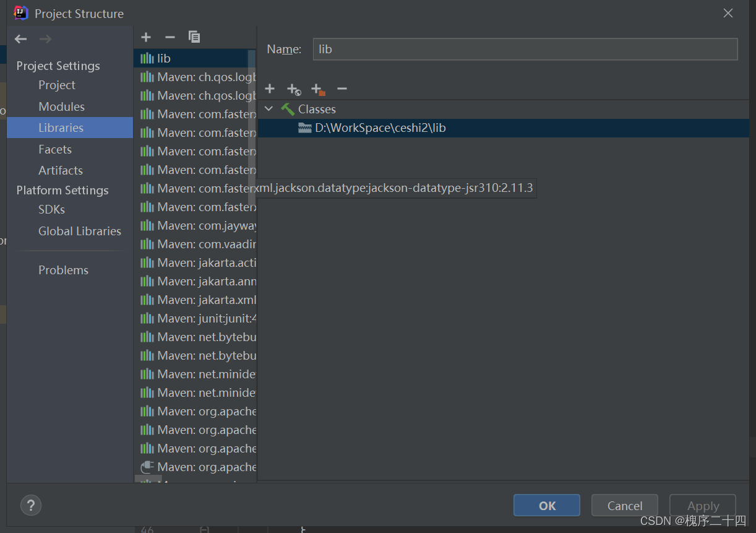
Task: Confirm with the OK button
Action: (x=547, y=505)
